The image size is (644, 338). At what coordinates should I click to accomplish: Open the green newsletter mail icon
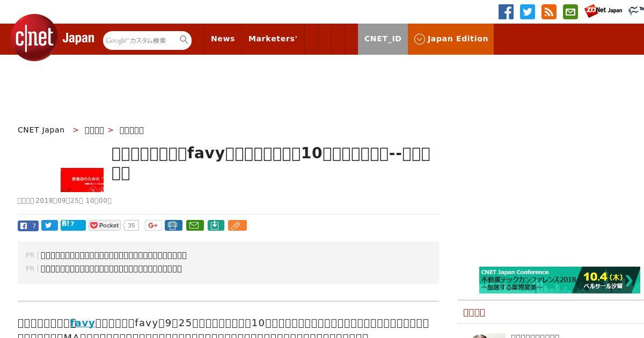pos(570,12)
